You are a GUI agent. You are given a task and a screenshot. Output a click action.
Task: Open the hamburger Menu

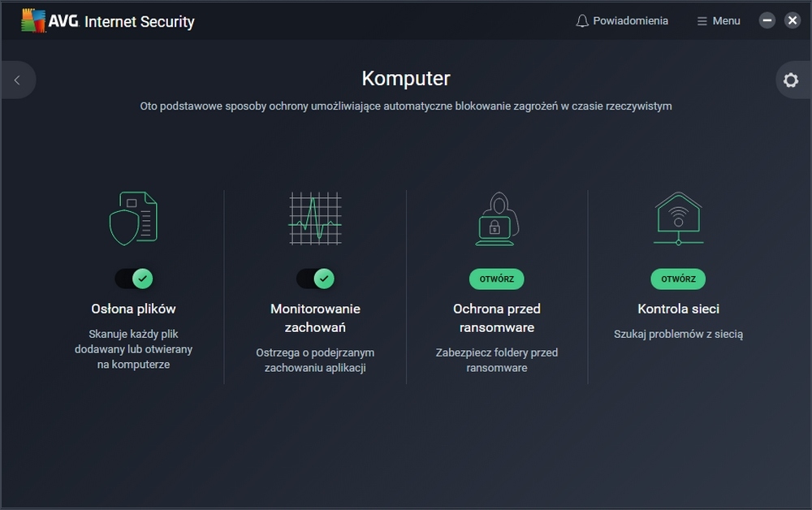(719, 21)
